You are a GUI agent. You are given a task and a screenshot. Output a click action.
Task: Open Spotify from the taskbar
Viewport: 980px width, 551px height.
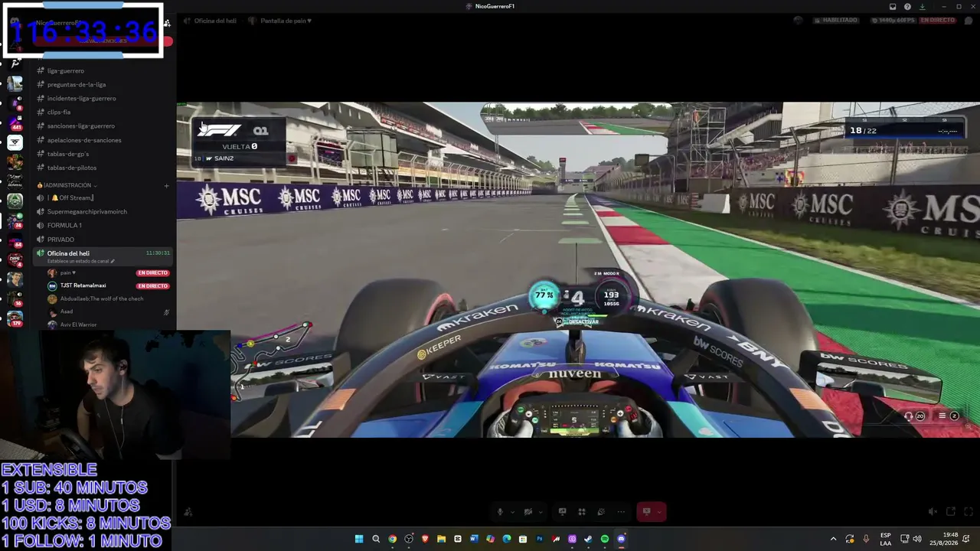point(605,539)
